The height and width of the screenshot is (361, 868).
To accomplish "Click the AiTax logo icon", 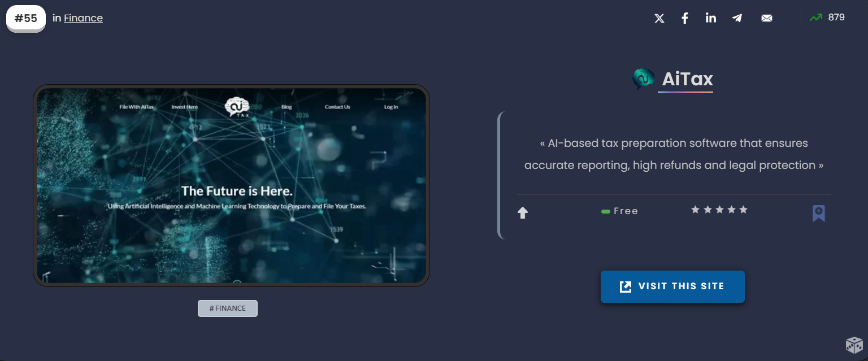I will pyautogui.click(x=643, y=79).
